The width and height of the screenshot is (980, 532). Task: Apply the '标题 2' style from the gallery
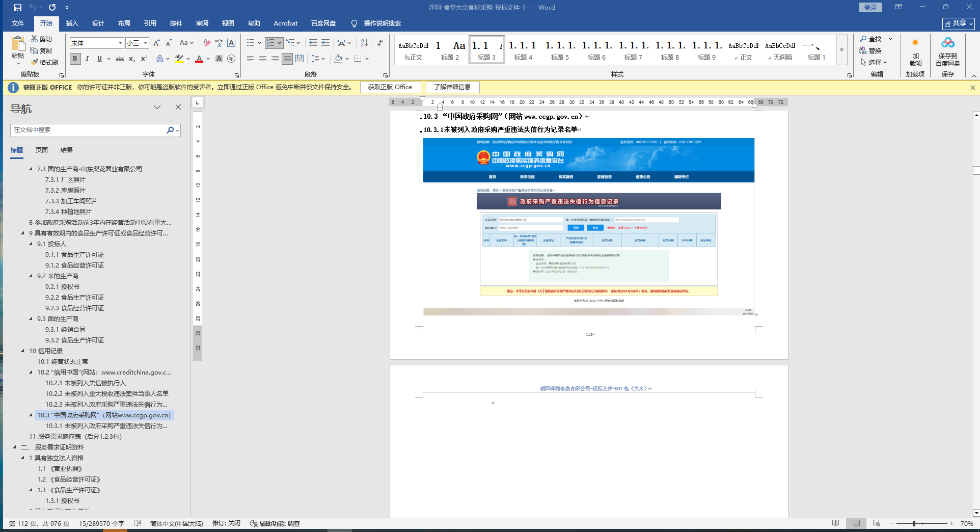450,50
